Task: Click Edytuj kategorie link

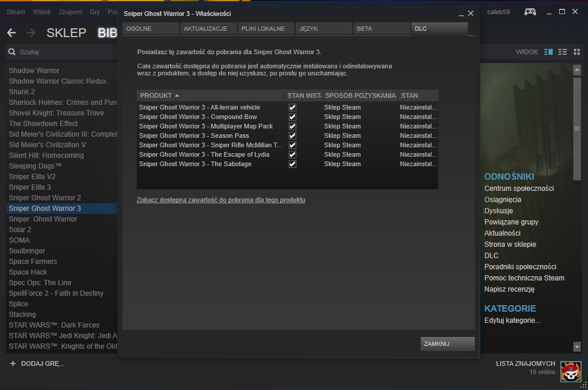Action: point(512,320)
